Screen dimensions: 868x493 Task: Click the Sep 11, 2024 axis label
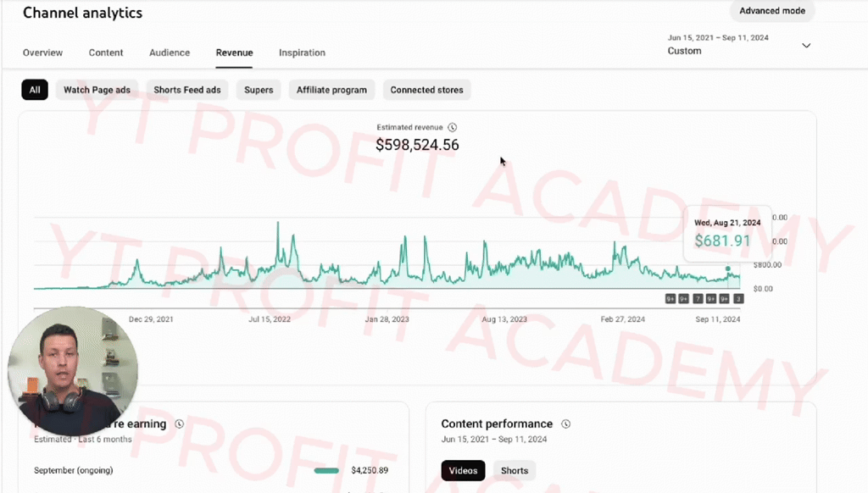click(718, 319)
